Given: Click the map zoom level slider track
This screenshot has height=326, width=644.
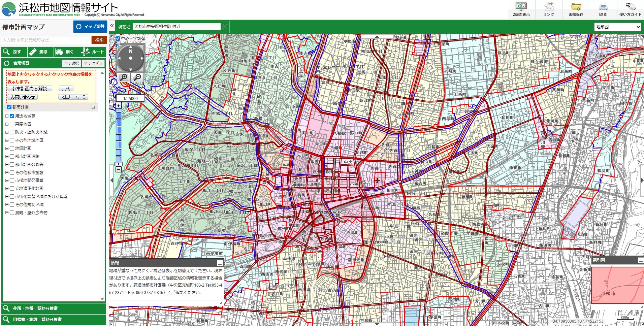Looking at the screenshot, I should [119, 135].
